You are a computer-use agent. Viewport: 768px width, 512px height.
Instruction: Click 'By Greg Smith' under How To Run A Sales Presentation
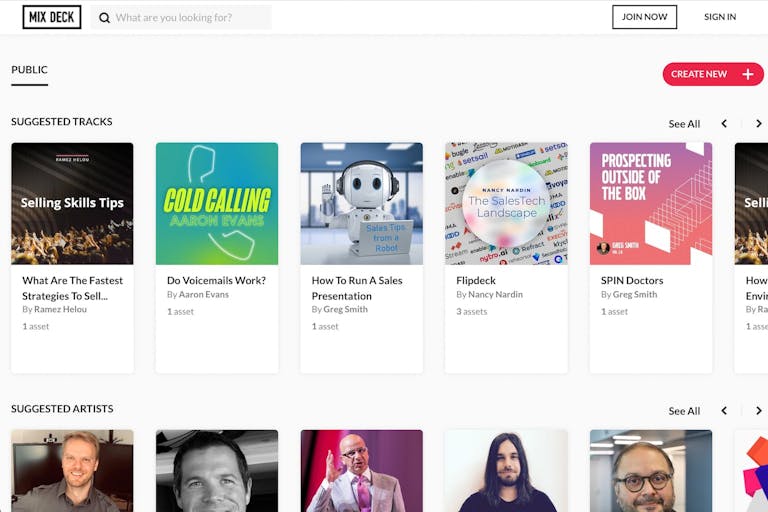[339, 309]
